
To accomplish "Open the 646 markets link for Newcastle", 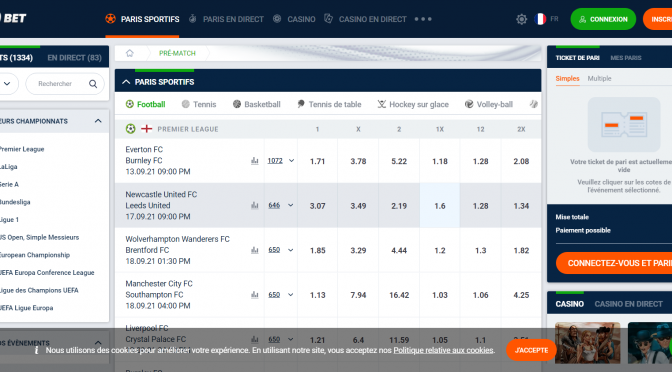I will pyautogui.click(x=274, y=205).
